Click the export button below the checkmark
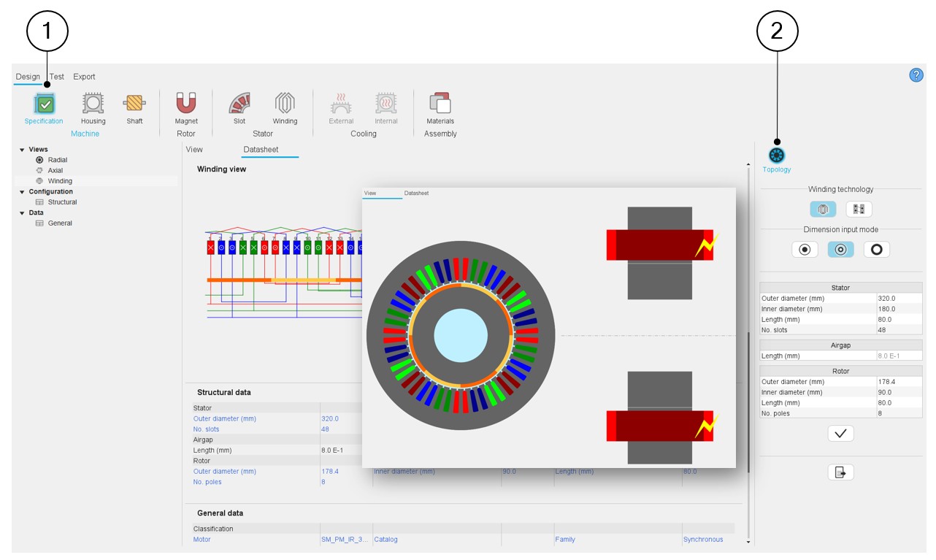This screenshot has width=936, height=560. pos(840,472)
